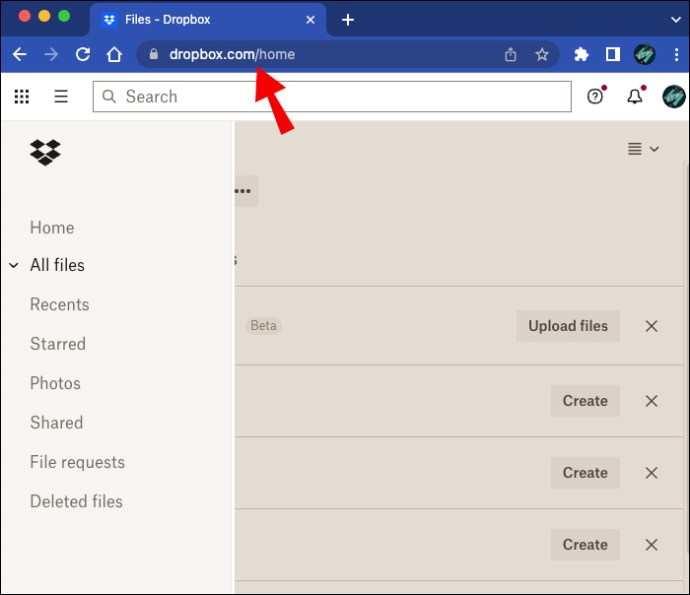The height and width of the screenshot is (595, 690).
Task: Toggle the Chrome side panel
Action: pos(613,55)
